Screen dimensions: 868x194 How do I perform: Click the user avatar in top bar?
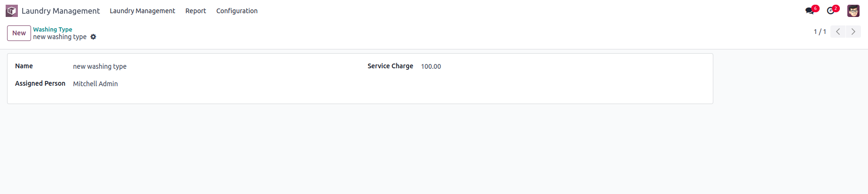tap(853, 11)
